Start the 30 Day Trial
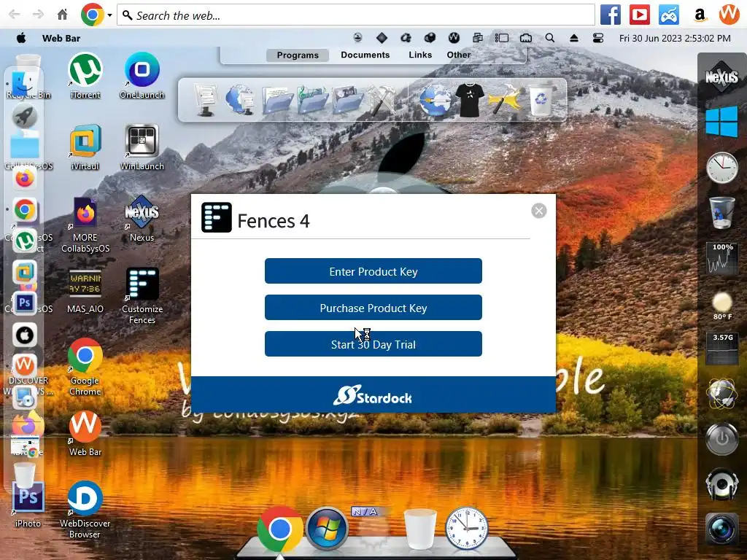The height and width of the screenshot is (560, 747). click(x=373, y=344)
